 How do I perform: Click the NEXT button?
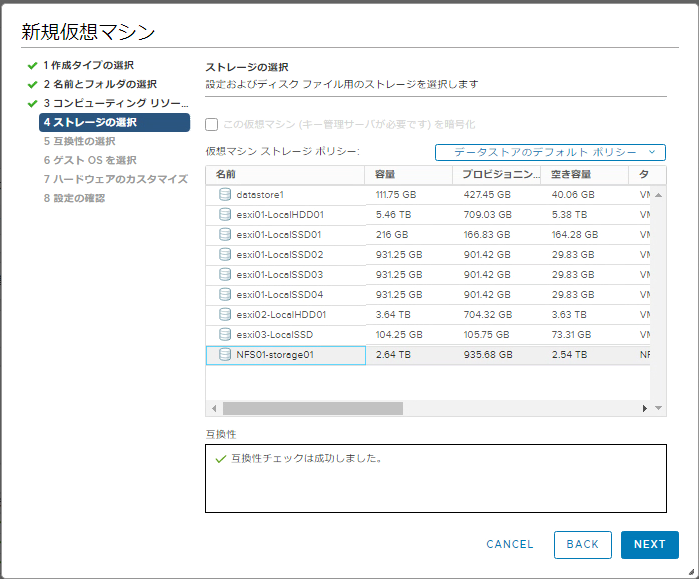point(650,545)
